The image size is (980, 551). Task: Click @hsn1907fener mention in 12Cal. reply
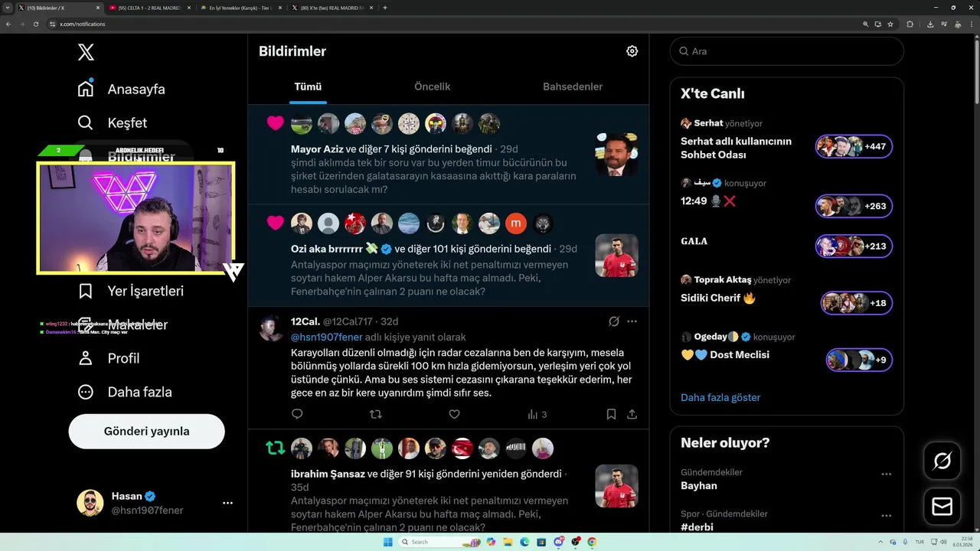coord(326,337)
